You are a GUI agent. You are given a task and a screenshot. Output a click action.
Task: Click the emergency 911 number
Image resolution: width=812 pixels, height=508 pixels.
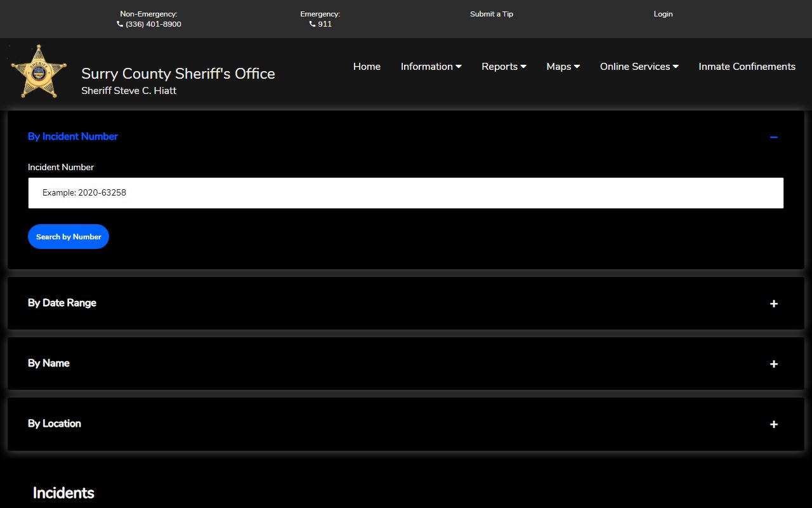(x=325, y=24)
